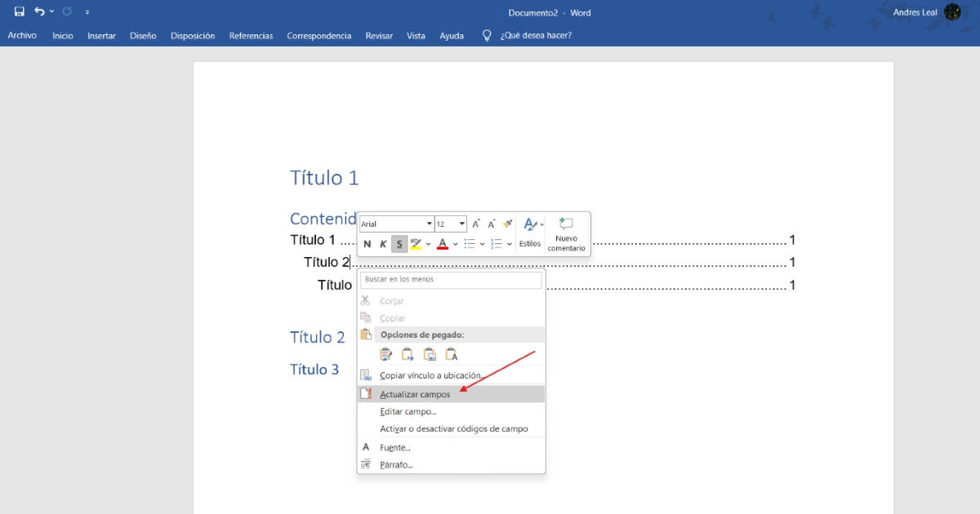Open the Disposición ribbon tab
The width and height of the screenshot is (980, 514).
tap(193, 36)
